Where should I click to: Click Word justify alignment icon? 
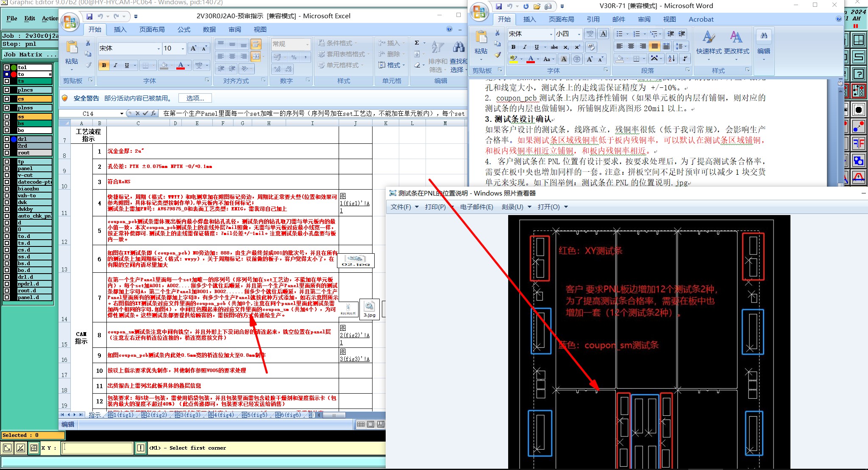tap(654, 46)
